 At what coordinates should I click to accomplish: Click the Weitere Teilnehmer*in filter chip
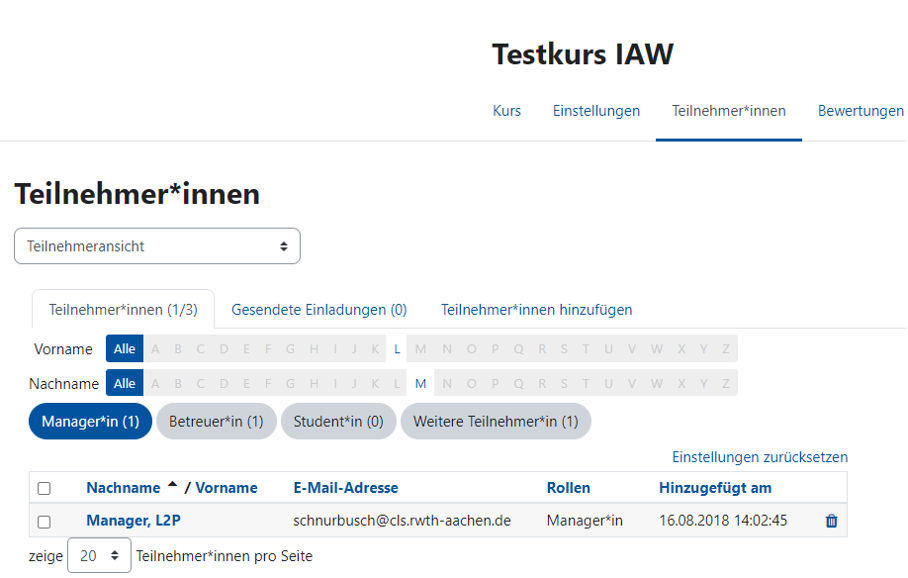pyautogui.click(x=495, y=421)
